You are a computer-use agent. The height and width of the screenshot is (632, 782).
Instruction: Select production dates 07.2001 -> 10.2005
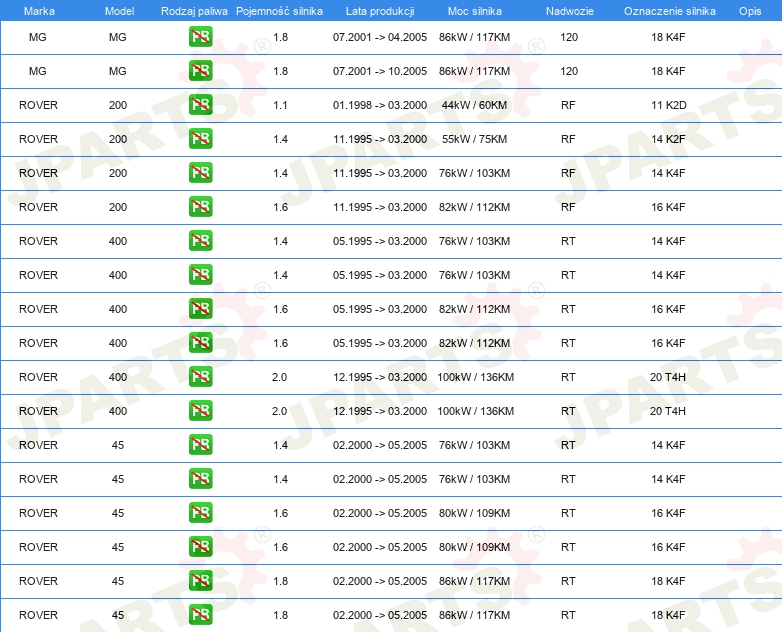380,71
